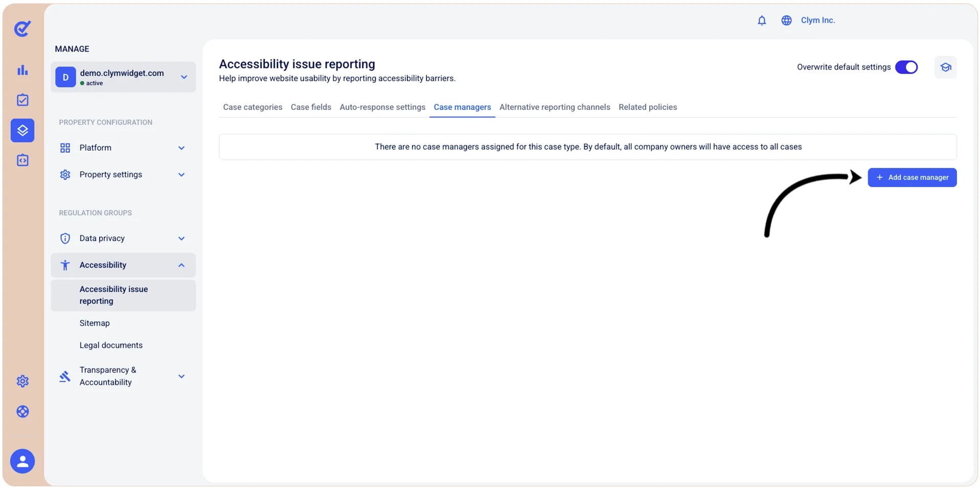Expand Transparency & Accountability chevron

tap(181, 377)
